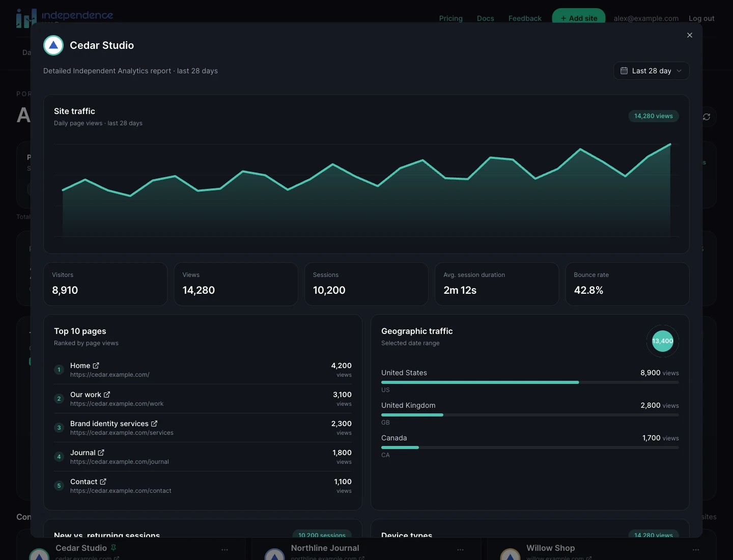Click the 14,280 views badge in Site traffic
This screenshot has height=560, width=733.
654,116
